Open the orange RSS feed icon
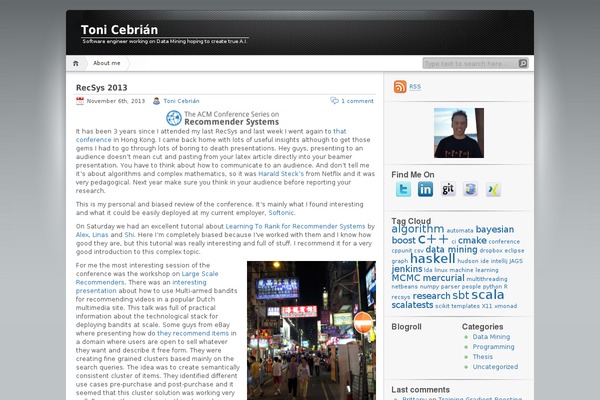 point(400,87)
